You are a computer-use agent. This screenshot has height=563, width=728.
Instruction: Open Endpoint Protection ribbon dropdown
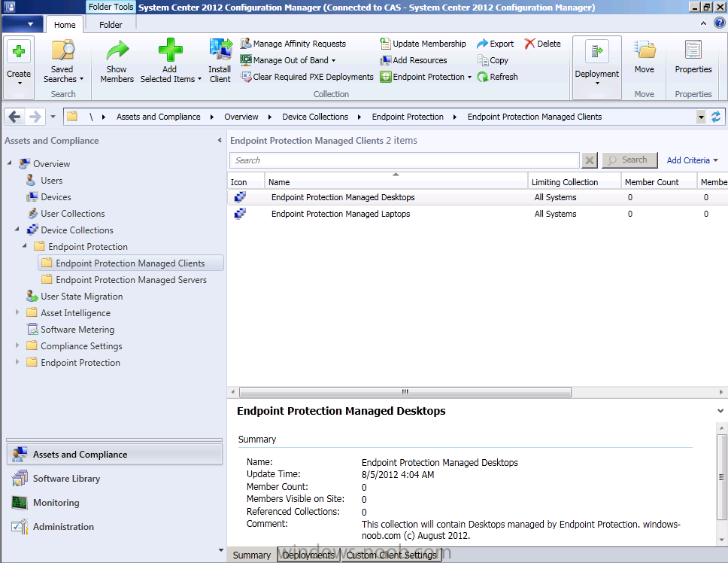pyautogui.click(x=426, y=77)
